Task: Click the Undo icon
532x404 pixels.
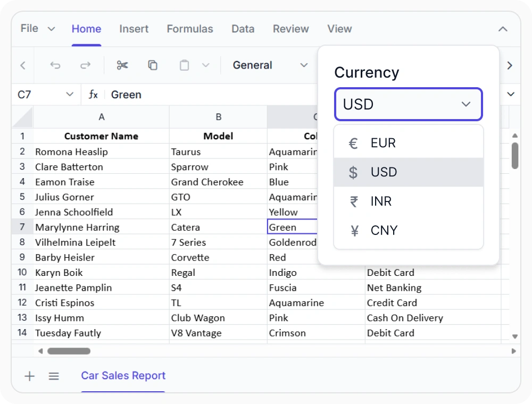Action: pos(55,65)
